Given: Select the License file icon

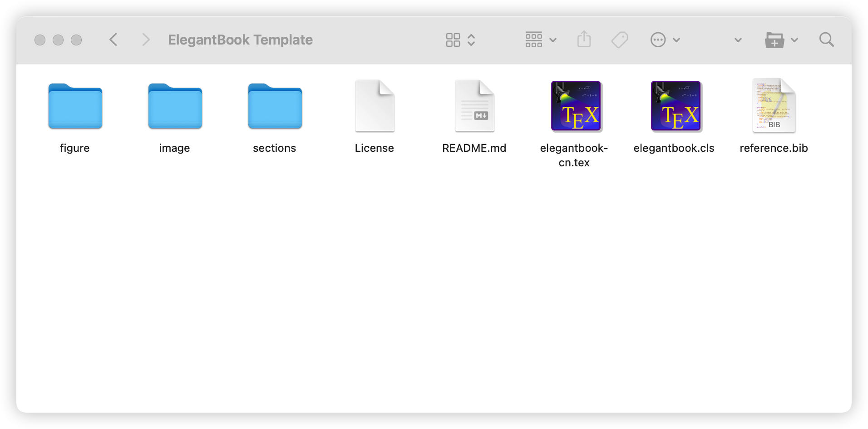Looking at the screenshot, I should [375, 106].
